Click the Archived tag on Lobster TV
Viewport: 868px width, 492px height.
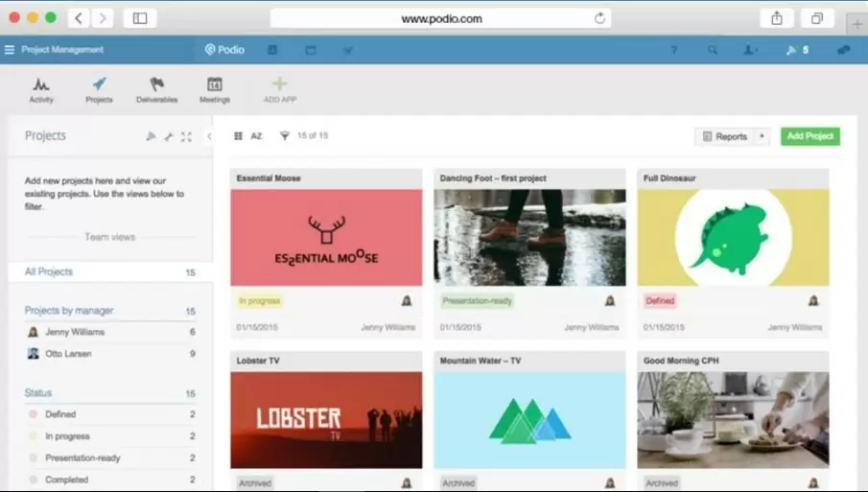click(255, 483)
